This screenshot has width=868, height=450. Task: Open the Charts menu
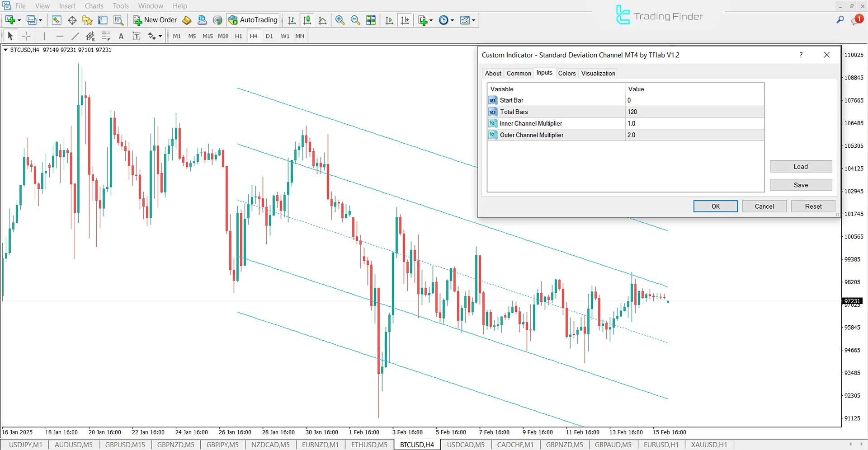94,6
